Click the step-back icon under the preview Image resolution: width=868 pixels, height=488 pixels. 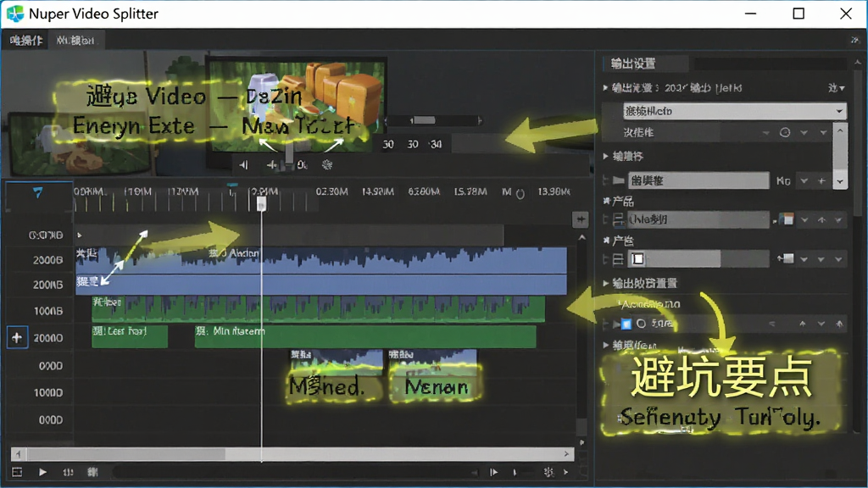coord(243,165)
